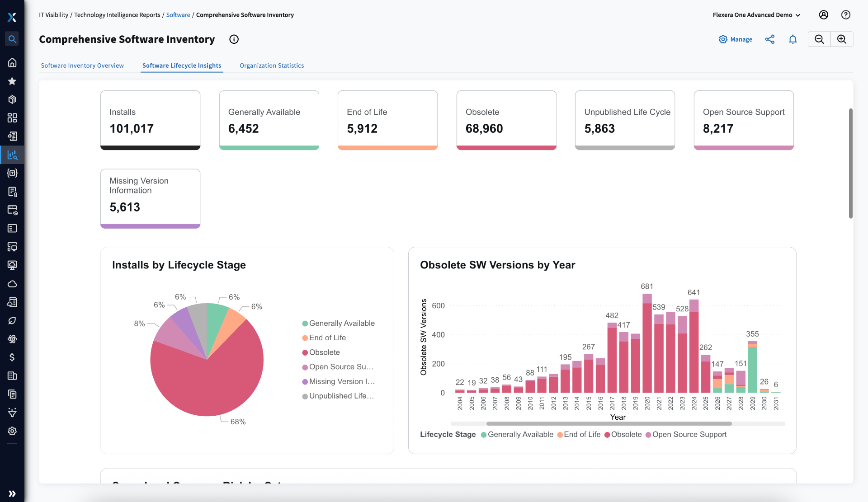Open favorites star icon in sidebar
The width and height of the screenshot is (868, 502).
(12, 81)
